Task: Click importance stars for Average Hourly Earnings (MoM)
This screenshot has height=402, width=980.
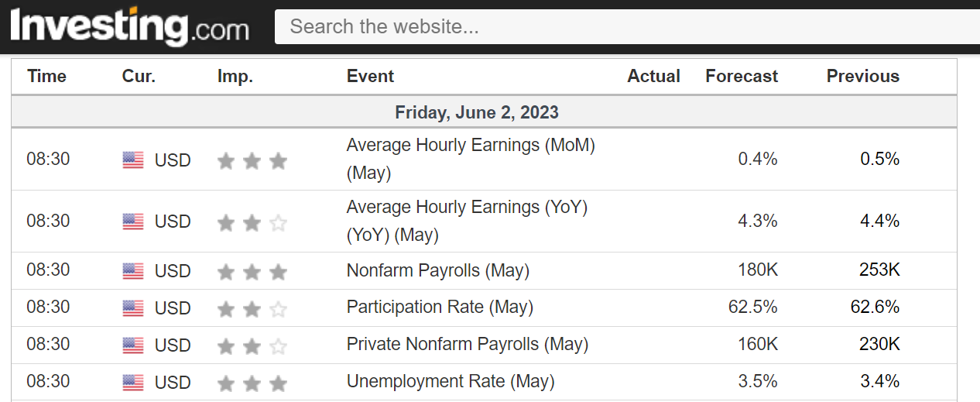Action: coord(252,160)
